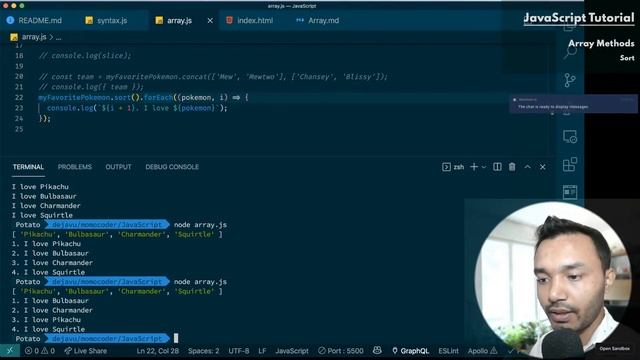Click Ln 22, Col 28 cursor position
This screenshot has width=640, height=360.
[x=158, y=351]
